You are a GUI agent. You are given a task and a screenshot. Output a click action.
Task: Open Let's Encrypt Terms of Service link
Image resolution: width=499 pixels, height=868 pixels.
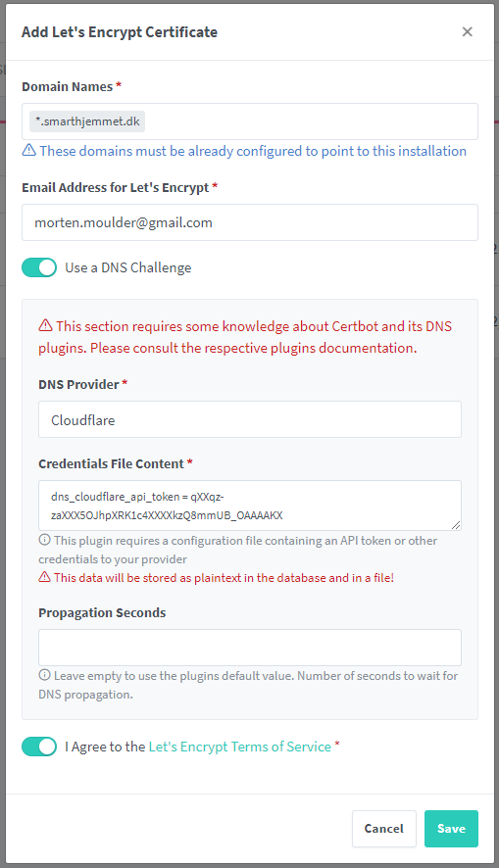pyautogui.click(x=240, y=747)
